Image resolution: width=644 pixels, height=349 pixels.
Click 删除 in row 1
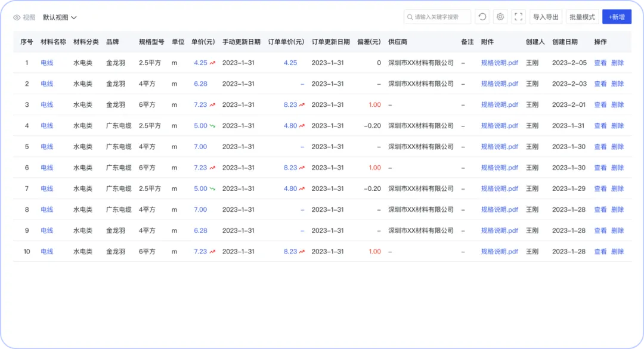point(617,63)
